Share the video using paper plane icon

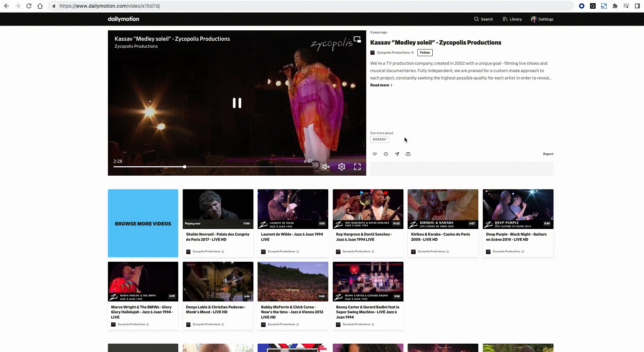click(x=397, y=154)
